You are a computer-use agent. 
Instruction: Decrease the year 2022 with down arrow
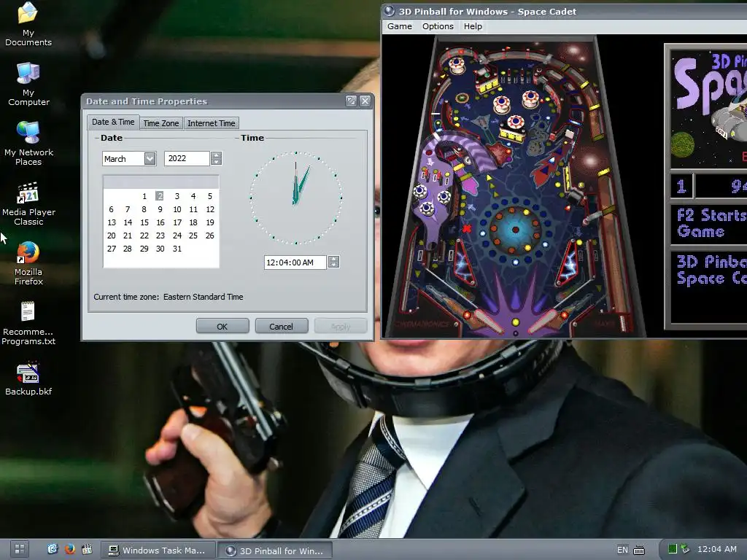point(216,162)
